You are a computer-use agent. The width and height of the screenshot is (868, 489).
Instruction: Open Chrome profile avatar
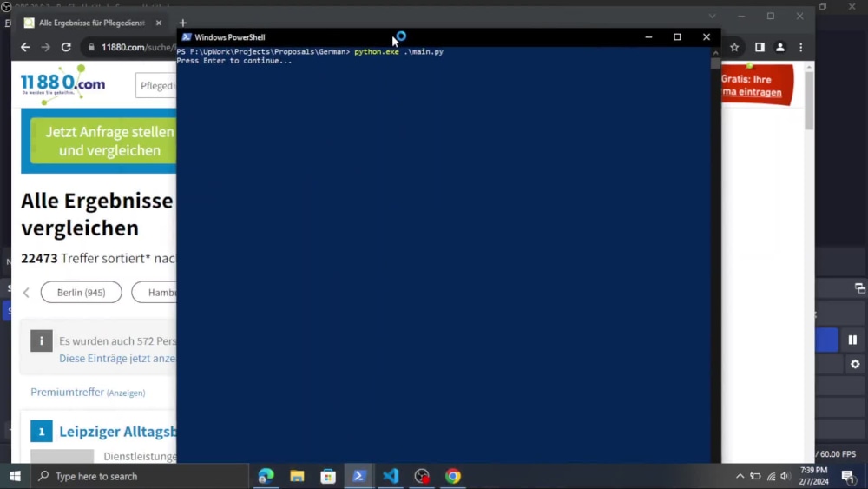(780, 48)
